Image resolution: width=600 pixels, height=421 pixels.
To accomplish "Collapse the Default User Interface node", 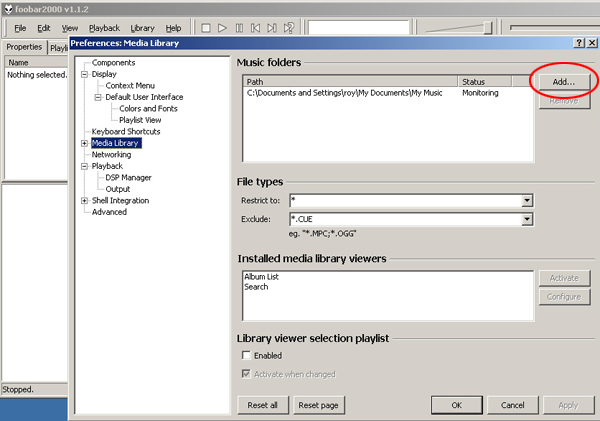I will [98, 97].
